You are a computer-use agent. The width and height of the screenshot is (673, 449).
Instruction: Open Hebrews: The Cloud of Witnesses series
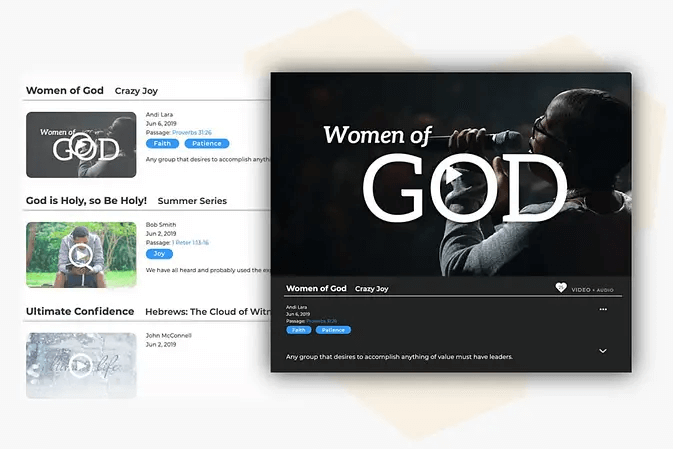click(x=208, y=312)
